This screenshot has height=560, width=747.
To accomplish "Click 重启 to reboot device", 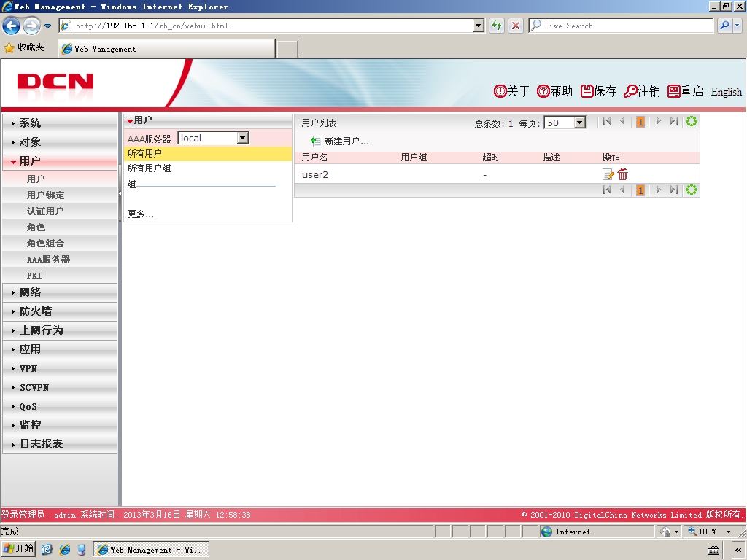I will point(686,91).
